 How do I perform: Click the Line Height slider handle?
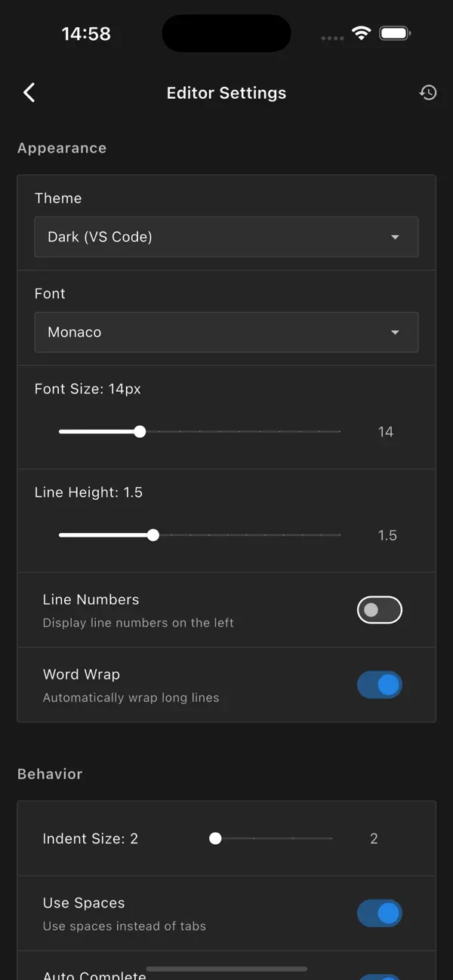(153, 535)
